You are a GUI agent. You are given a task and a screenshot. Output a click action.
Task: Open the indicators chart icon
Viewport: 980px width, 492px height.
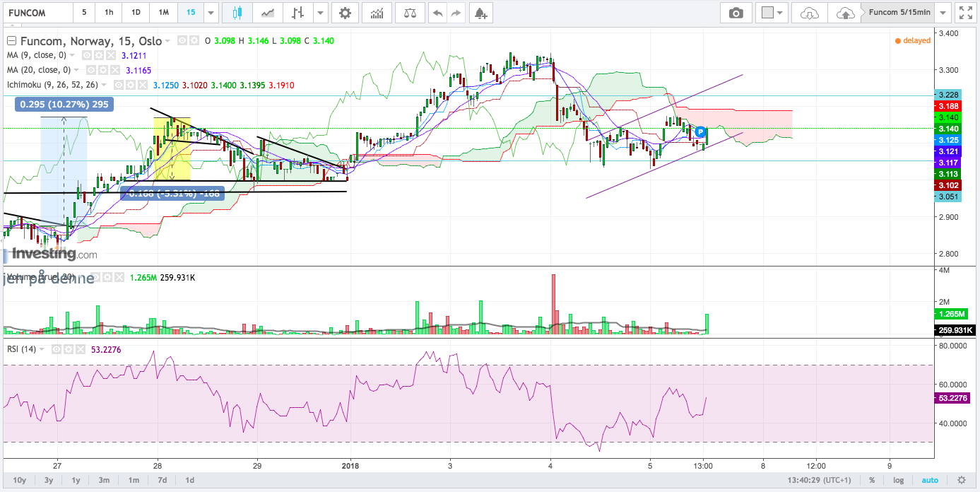point(377,13)
